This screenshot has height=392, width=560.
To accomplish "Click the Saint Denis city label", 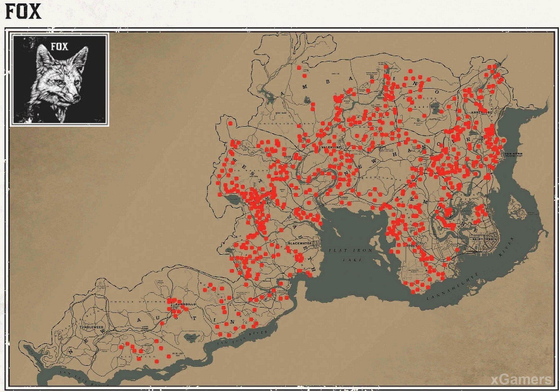I will coord(484,239).
